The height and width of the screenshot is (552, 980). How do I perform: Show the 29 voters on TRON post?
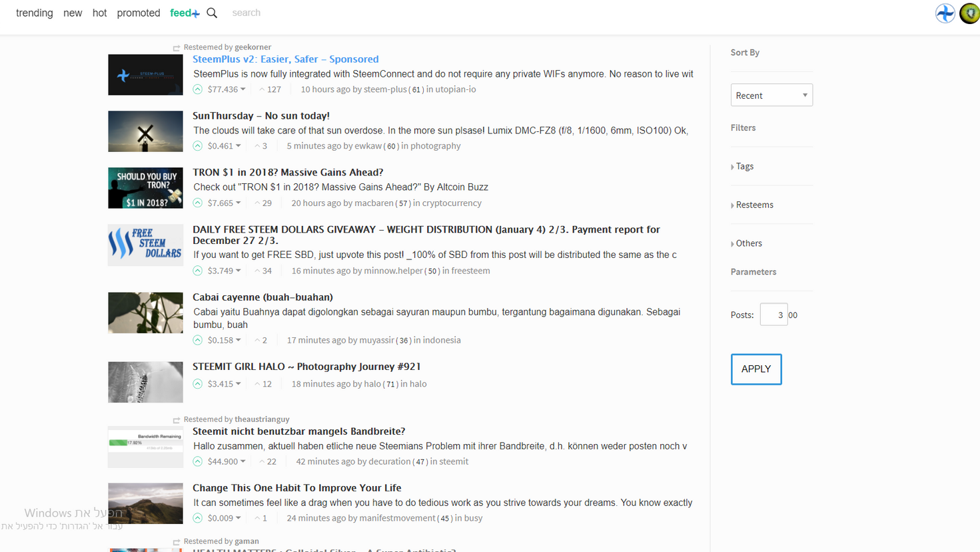click(262, 203)
